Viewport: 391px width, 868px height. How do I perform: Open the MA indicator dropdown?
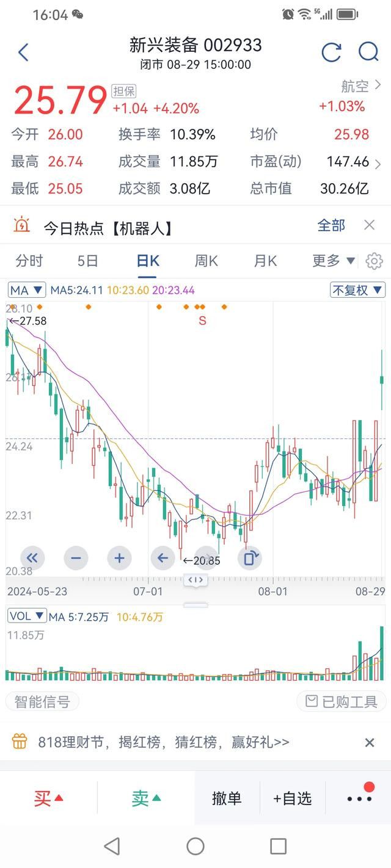pos(27,290)
